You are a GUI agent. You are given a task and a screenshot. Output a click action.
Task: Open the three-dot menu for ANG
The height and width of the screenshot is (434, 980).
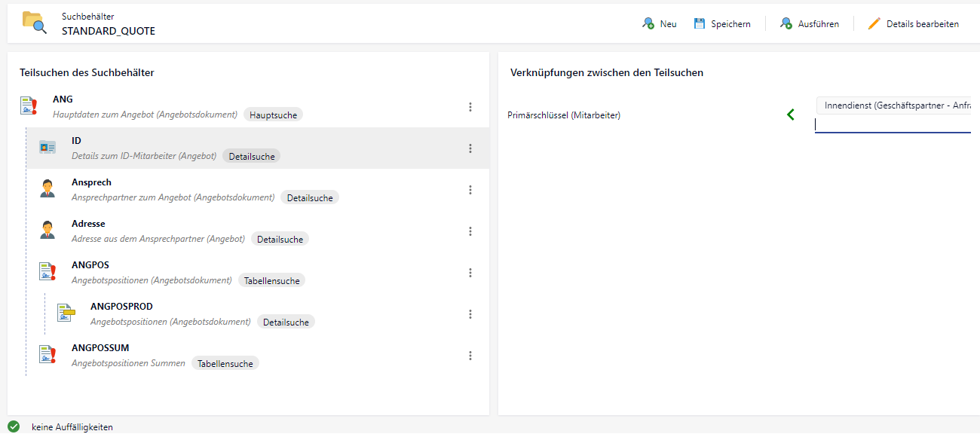click(470, 107)
